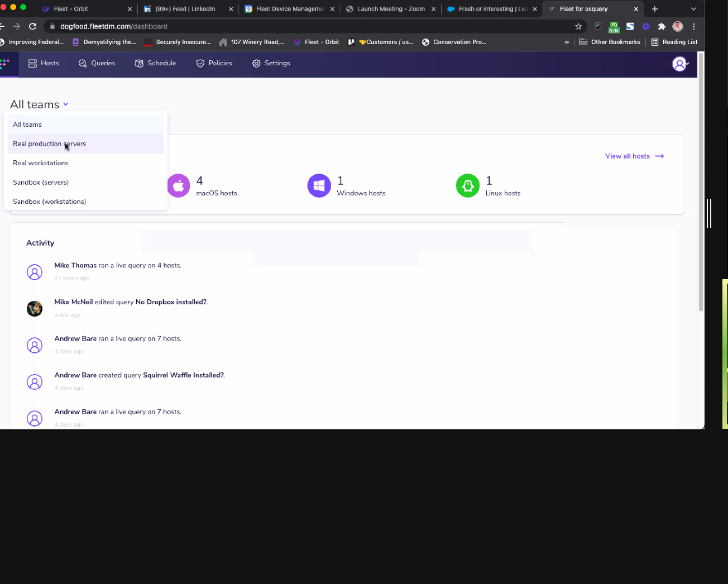Screen dimensions: 728x584
Task: Go forward with browser forward arrow
Action: [17, 26]
